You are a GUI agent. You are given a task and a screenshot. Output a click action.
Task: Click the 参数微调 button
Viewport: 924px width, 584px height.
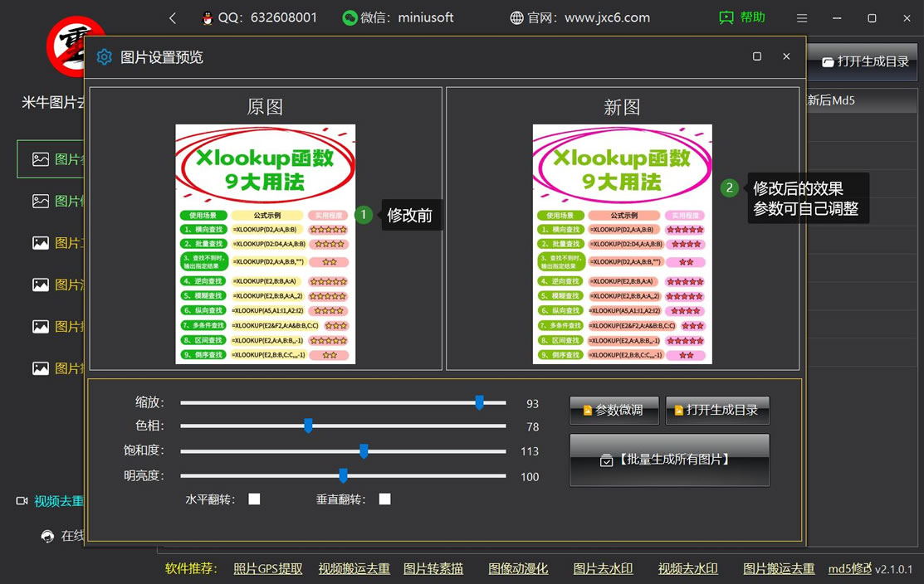pyautogui.click(x=614, y=410)
